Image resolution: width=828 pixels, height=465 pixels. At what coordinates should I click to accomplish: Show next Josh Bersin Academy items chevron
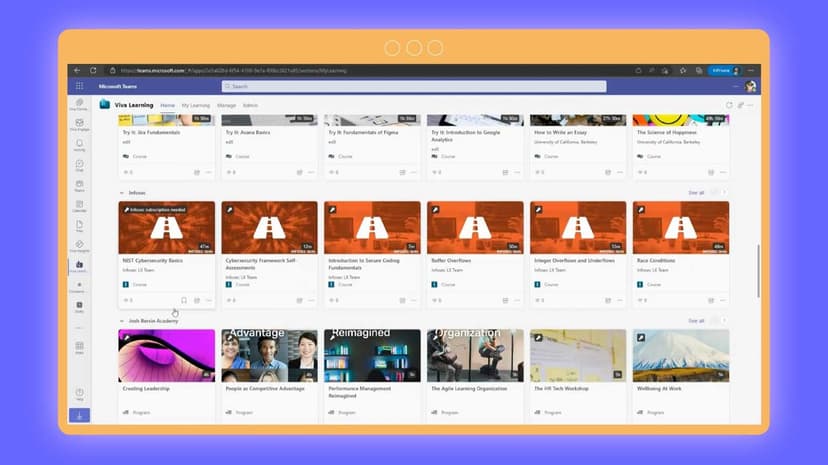point(724,320)
